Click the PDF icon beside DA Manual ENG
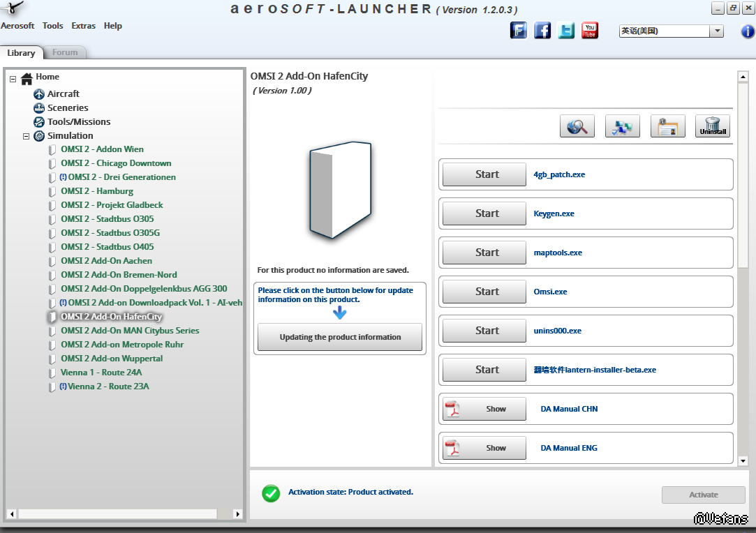Image resolution: width=756 pixels, height=533 pixels. point(452,448)
